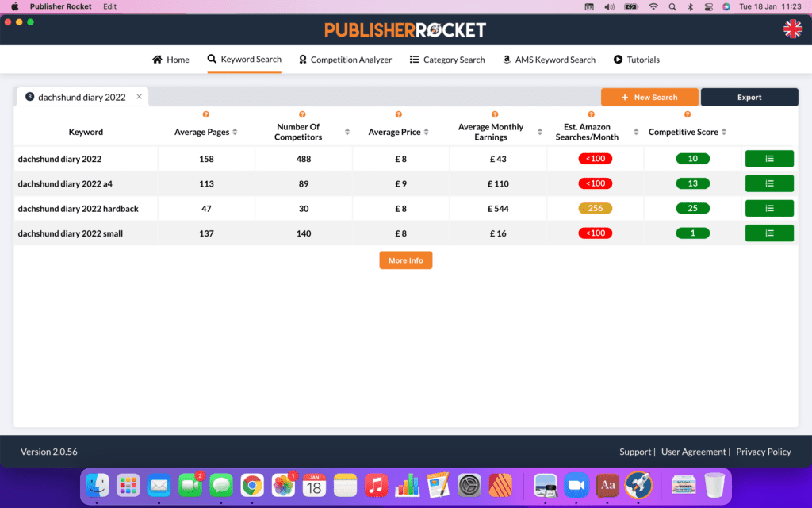Open competitor list for dachshund diary 2022 a4
Screen dimensions: 812x508
(x=769, y=183)
